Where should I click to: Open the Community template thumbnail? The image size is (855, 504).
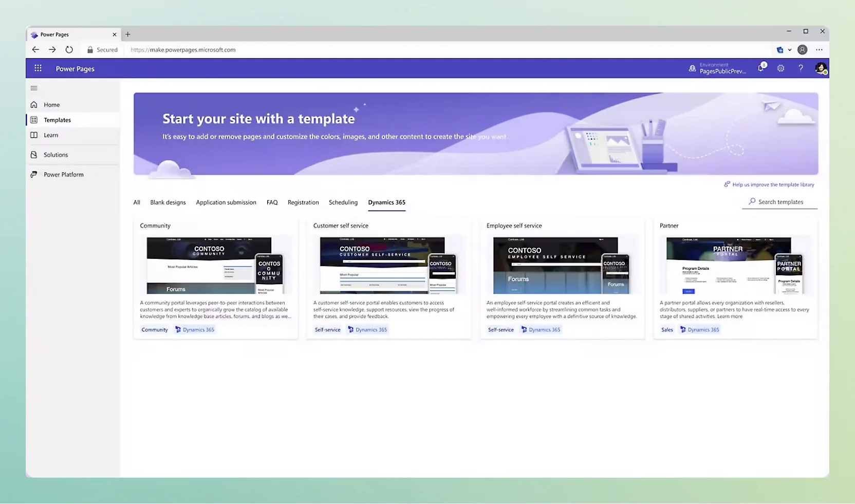[215, 265]
